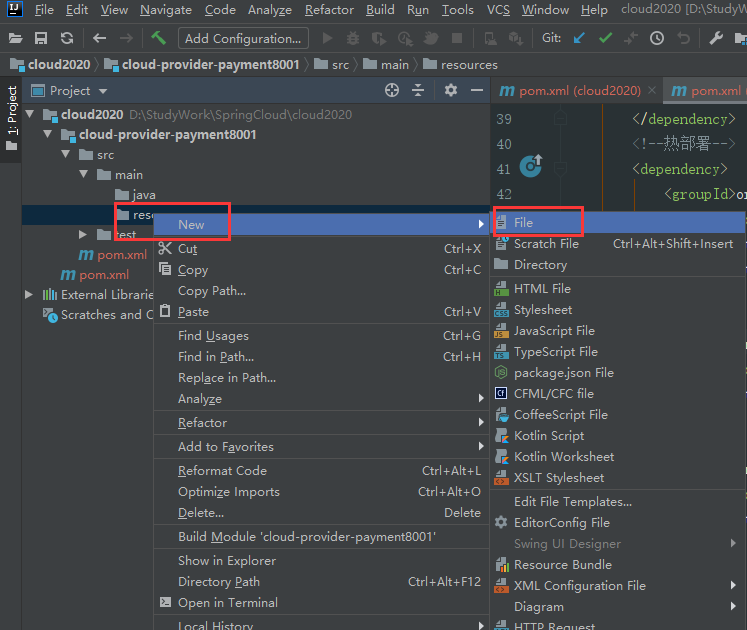The width and height of the screenshot is (747, 630).
Task: Click the Open folder toolbar icon
Action: click(x=15, y=38)
